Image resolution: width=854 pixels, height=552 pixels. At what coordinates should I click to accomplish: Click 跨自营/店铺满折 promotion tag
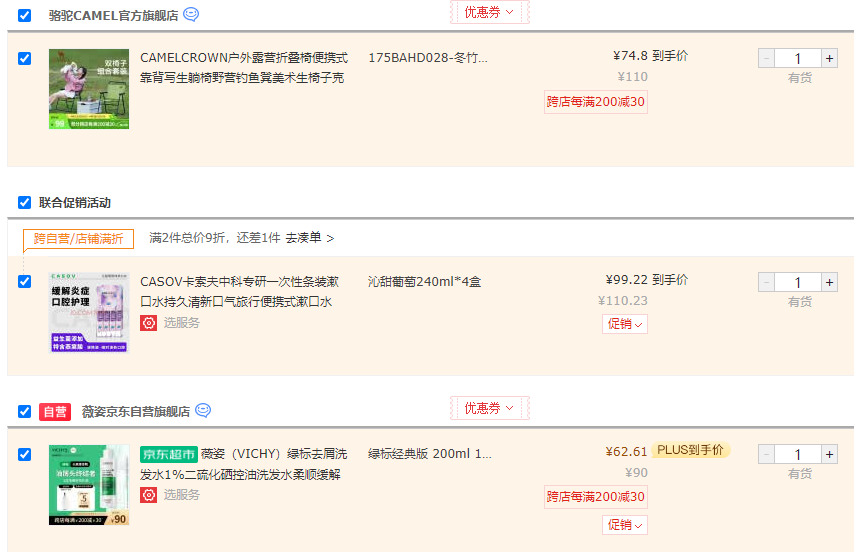pyautogui.click(x=78, y=238)
